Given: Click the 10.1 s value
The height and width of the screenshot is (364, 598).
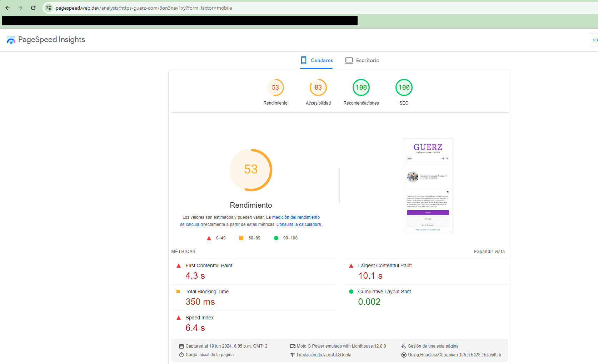Looking at the screenshot, I should [x=370, y=276].
